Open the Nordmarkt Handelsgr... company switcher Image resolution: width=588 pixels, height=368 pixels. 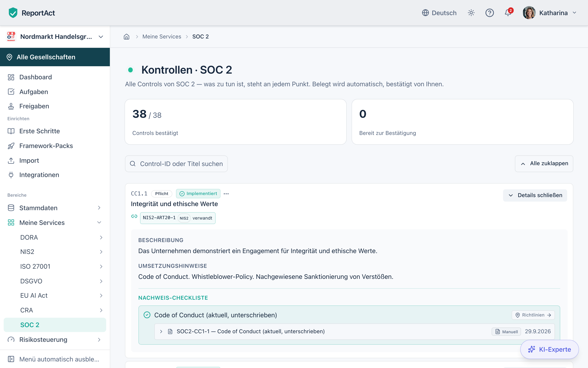tap(55, 37)
